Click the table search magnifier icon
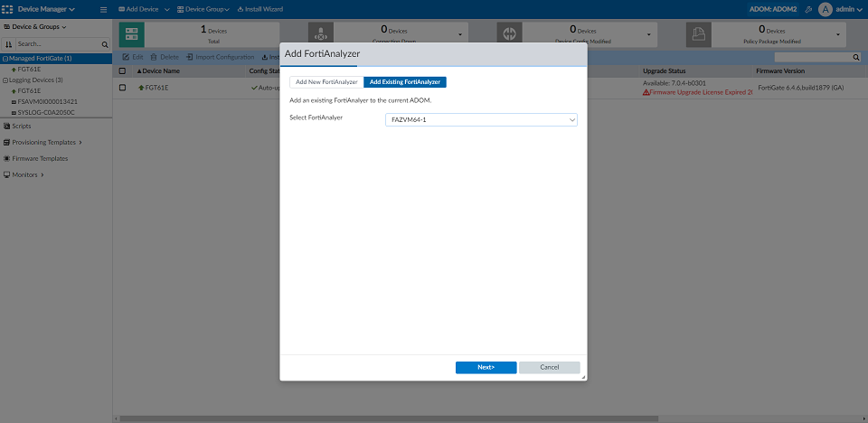 (x=856, y=57)
